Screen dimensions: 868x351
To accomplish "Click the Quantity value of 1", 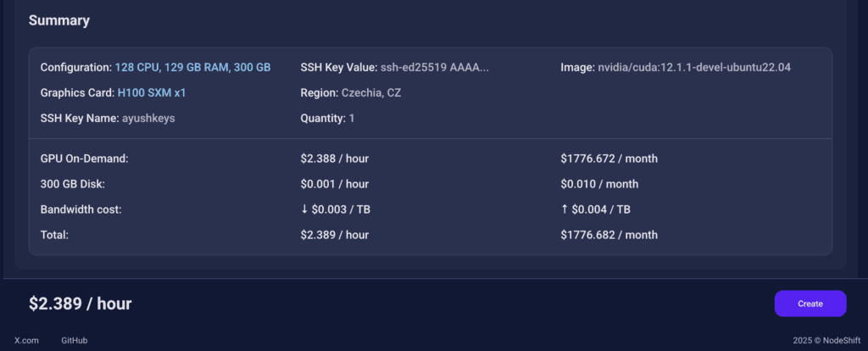I will click(x=351, y=119).
